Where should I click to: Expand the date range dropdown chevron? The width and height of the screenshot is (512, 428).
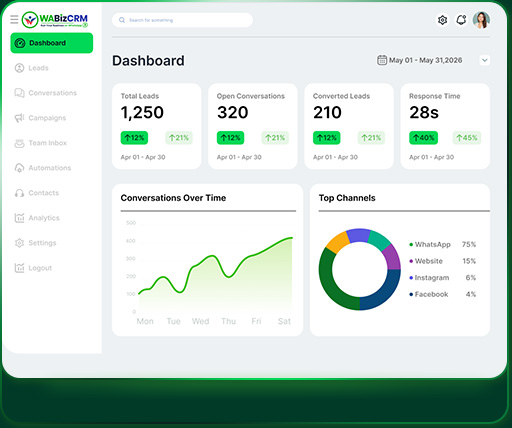pos(485,60)
